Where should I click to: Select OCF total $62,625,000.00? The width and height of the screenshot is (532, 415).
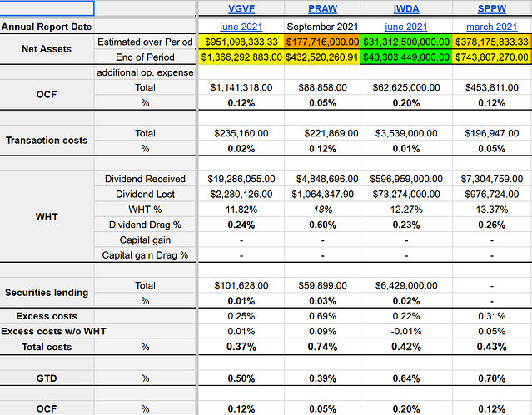pos(406,87)
